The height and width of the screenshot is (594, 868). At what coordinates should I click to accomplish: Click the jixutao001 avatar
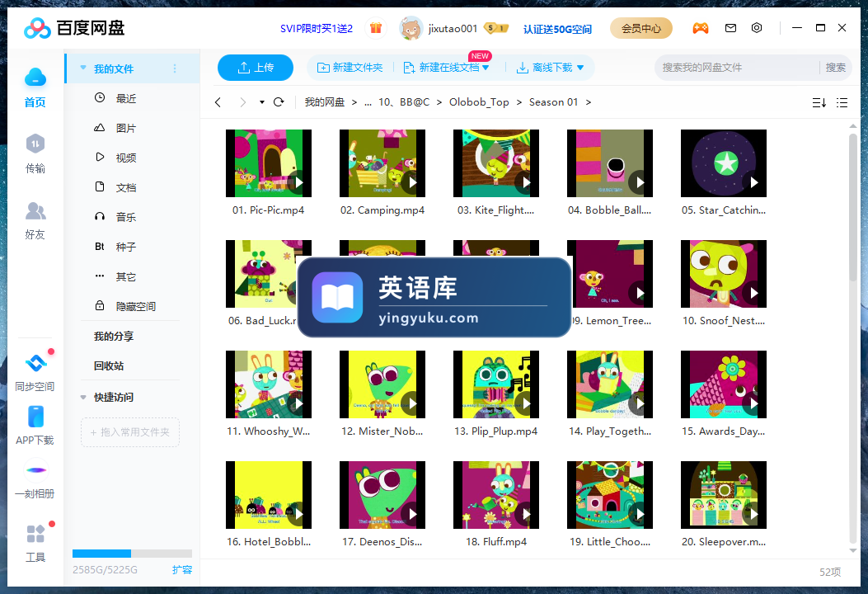411,28
